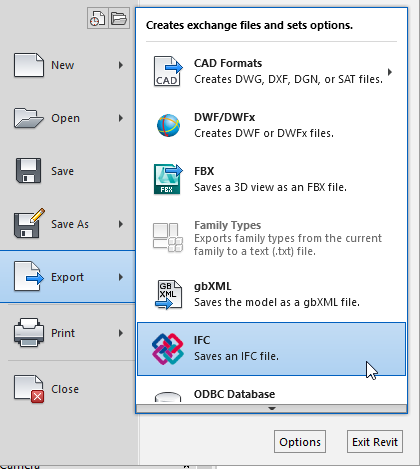Viewport: 420px width, 469px height.
Task: Click the FBX export icon
Action: tap(168, 179)
